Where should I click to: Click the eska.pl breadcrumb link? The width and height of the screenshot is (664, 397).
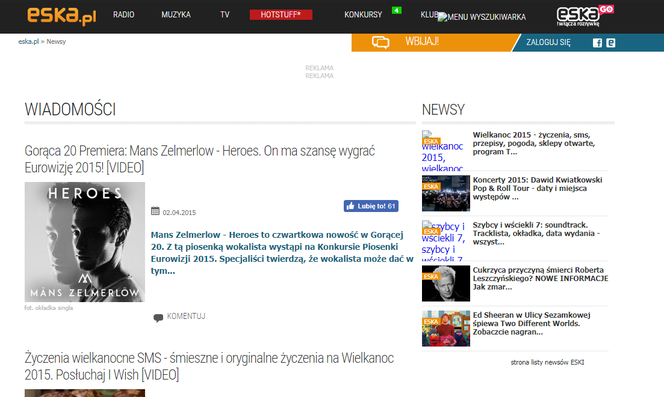click(28, 42)
